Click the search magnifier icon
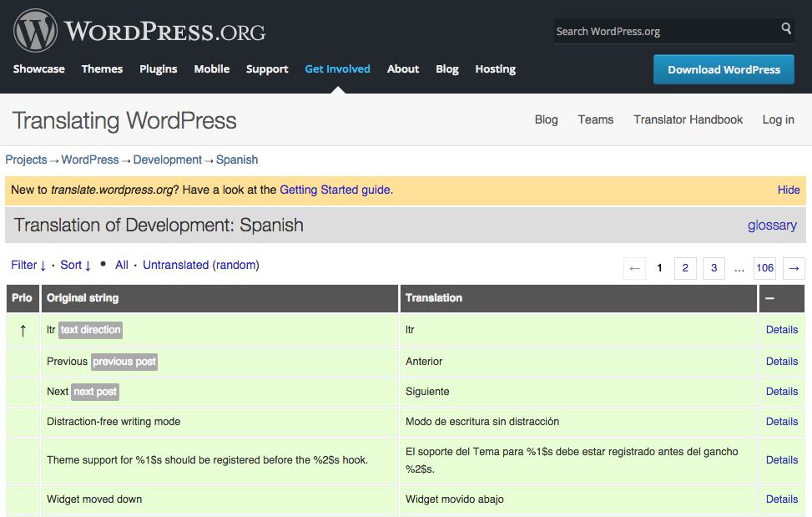Screen dimensions: 812x517 (x=786, y=28)
